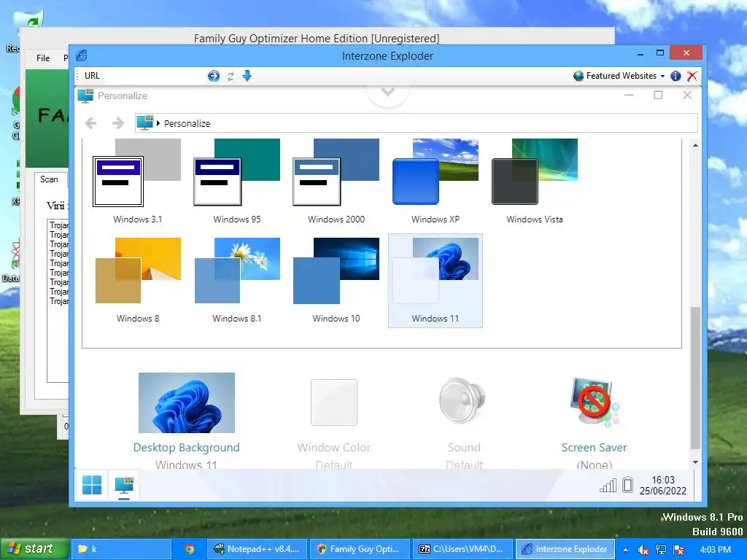The height and width of the screenshot is (560, 747).
Task: Click the network tray icon
Action: point(661,550)
